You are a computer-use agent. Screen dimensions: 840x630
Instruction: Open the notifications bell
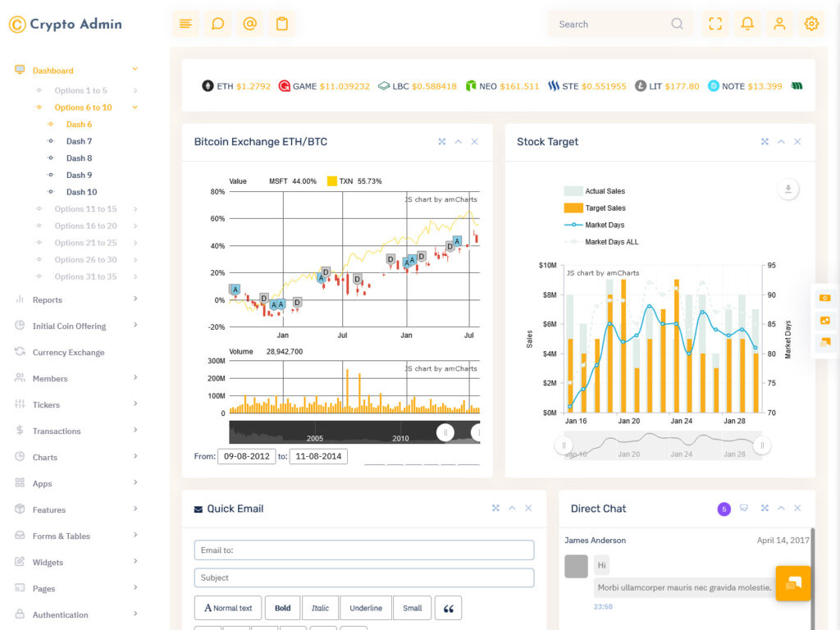coord(747,24)
